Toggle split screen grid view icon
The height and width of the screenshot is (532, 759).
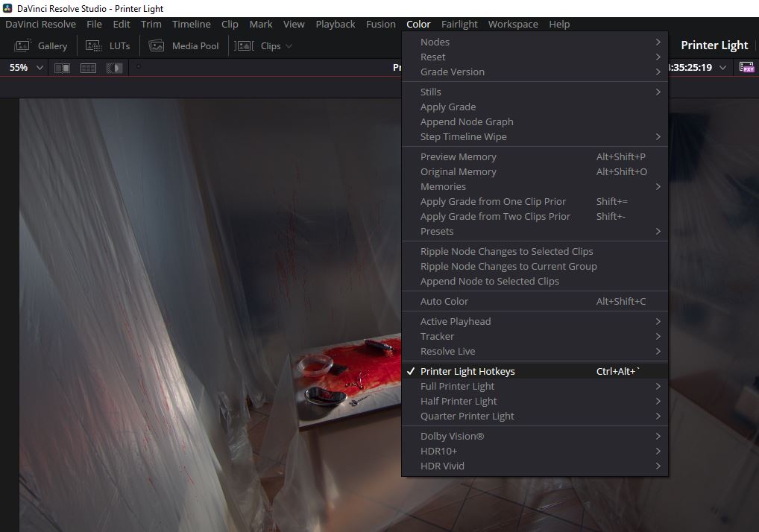(x=88, y=69)
